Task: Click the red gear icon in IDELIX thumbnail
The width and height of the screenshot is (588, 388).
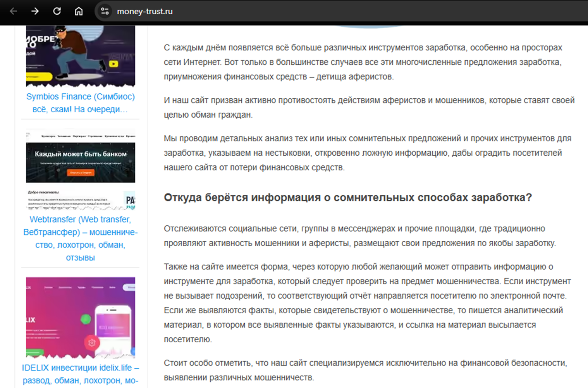Action: pyautogui.click(x=92, y=343)
